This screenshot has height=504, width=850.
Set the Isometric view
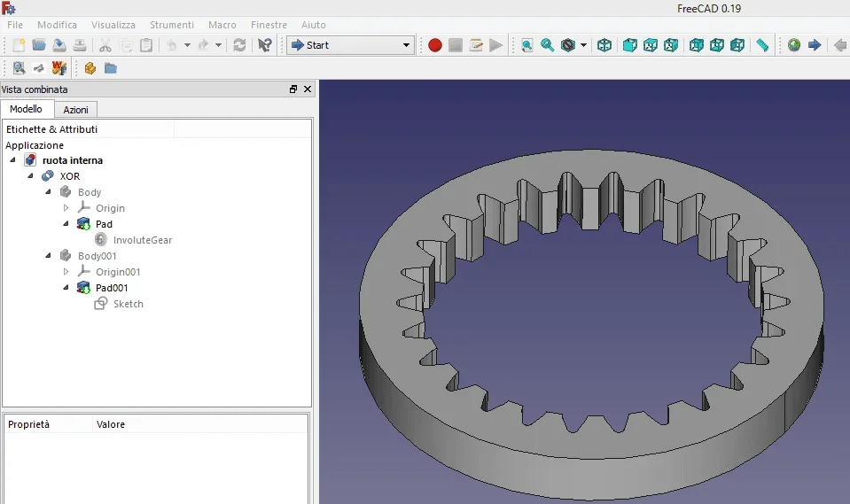(604, 45)
